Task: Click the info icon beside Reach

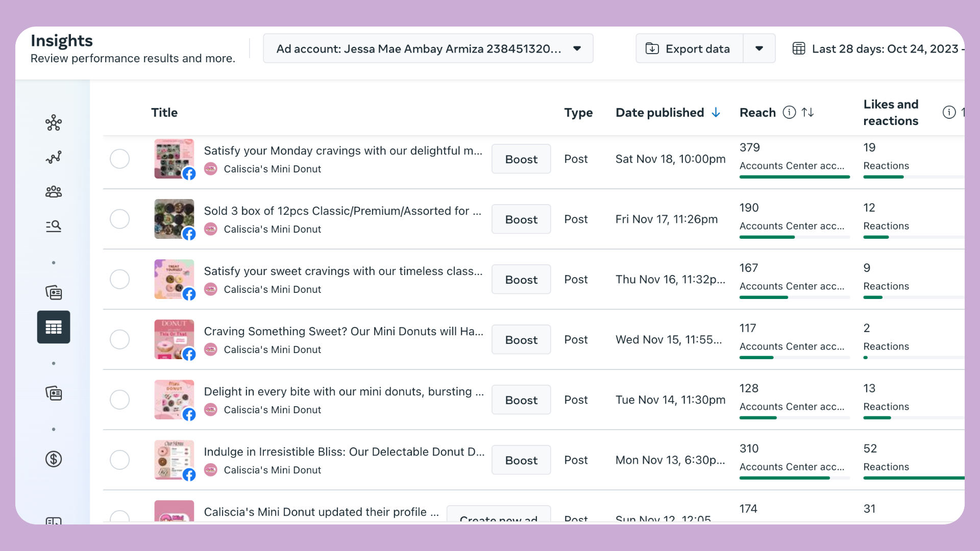Action: (x=789, y=112)
